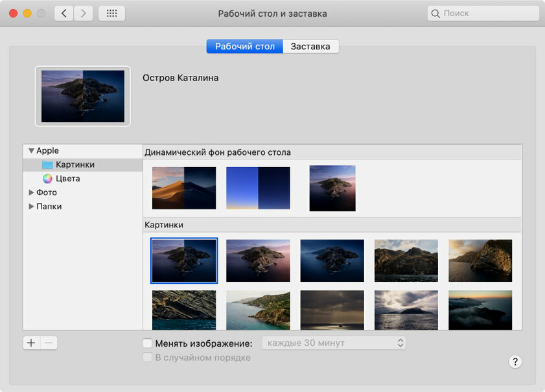Viewport: 545px width, 392px height.
Task: Select the Рабочий стол tab
Action: [244, 47]
